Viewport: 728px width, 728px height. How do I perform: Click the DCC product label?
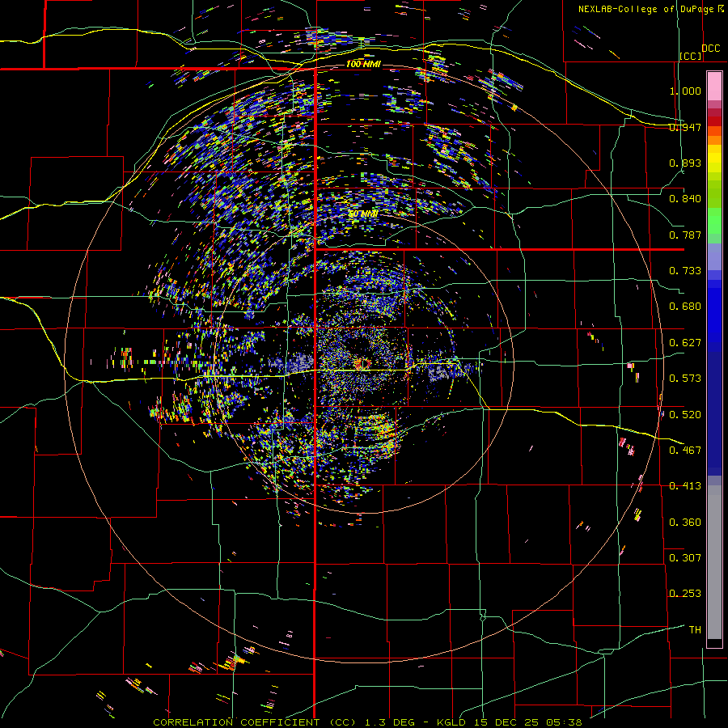[711, 49]
